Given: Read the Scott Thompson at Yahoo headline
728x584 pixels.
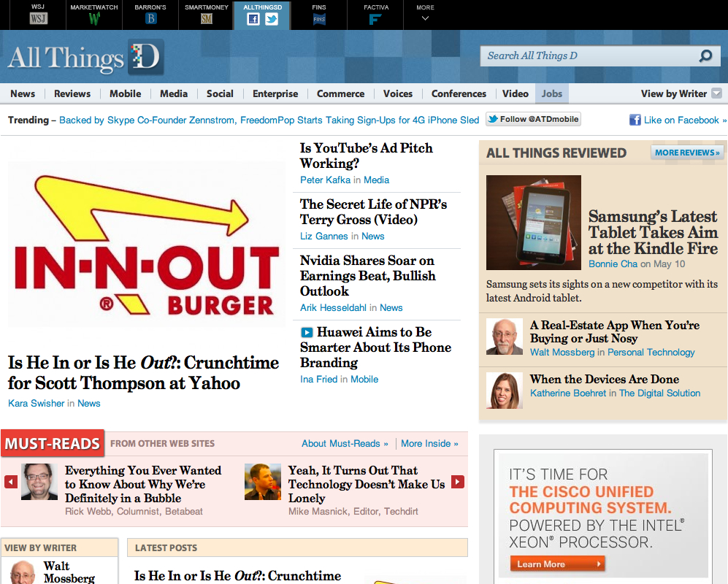Looking at the screenshot, I should (143, 373).
